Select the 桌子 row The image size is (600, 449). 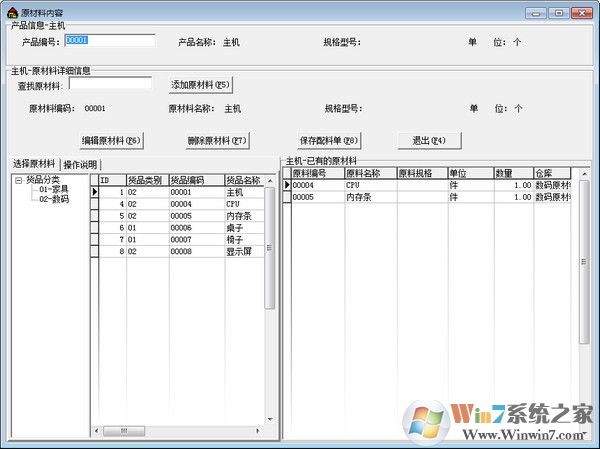(x=177, y=228)
